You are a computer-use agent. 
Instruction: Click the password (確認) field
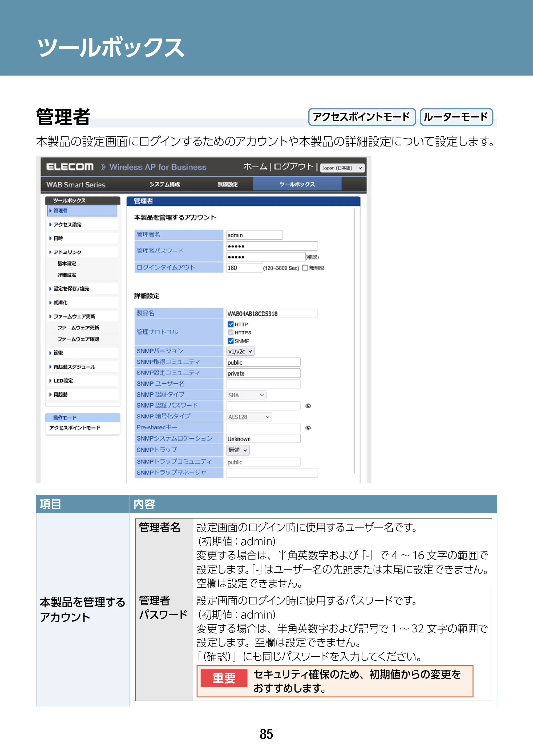click(265, 257)
